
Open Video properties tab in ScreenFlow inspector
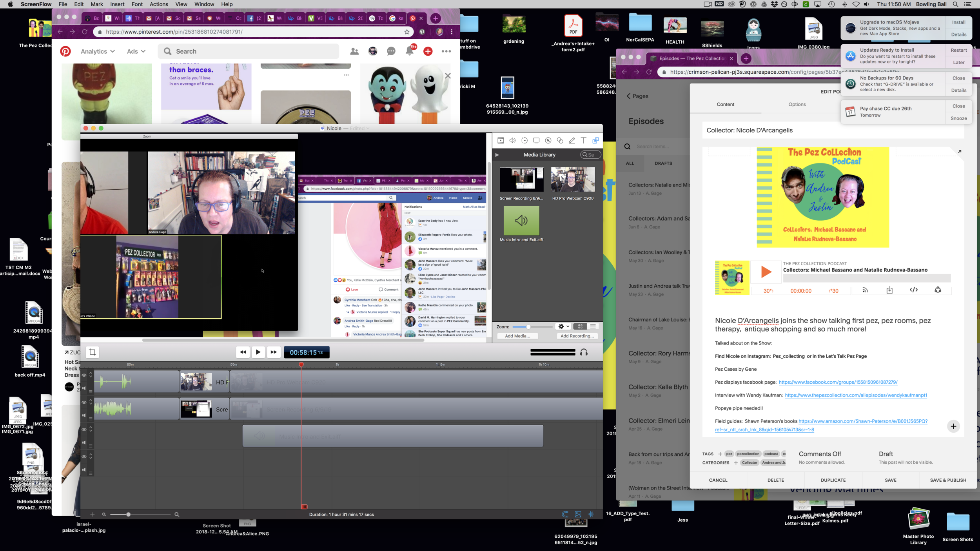[x=501, y=140]
